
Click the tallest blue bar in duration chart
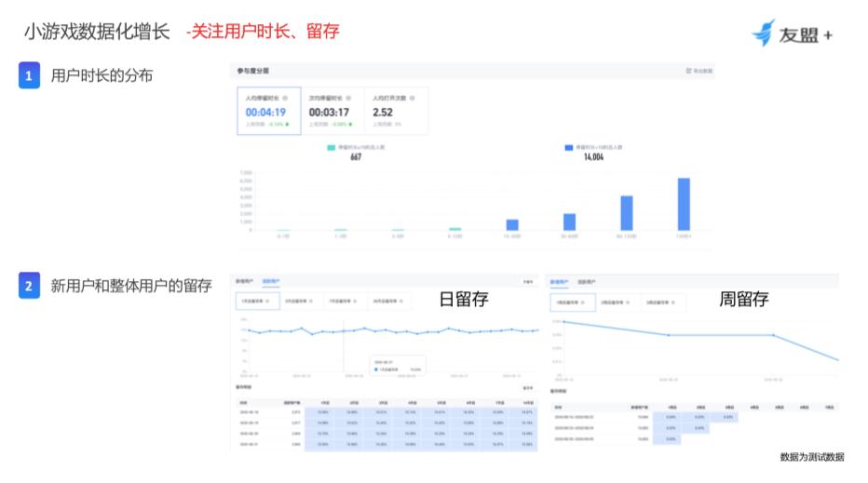[684, 204]
